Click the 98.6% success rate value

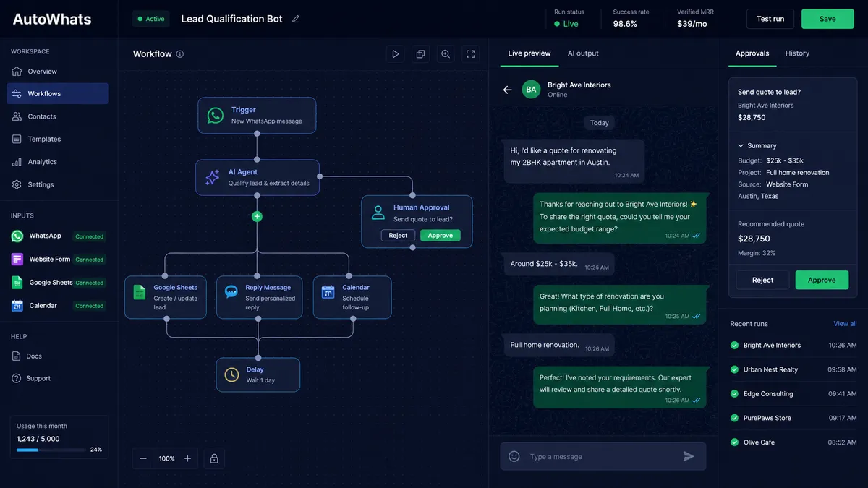[x=625, y=24]
